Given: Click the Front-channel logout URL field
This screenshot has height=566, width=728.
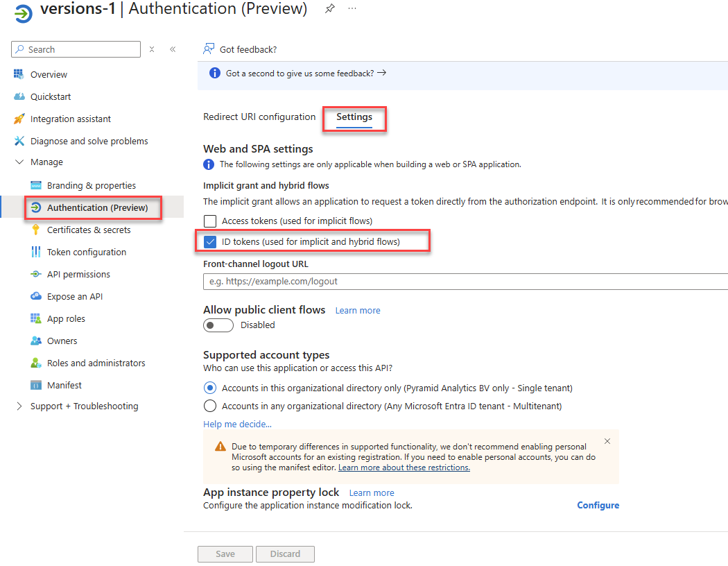Looking at the screenshot, I should [465, 282].
